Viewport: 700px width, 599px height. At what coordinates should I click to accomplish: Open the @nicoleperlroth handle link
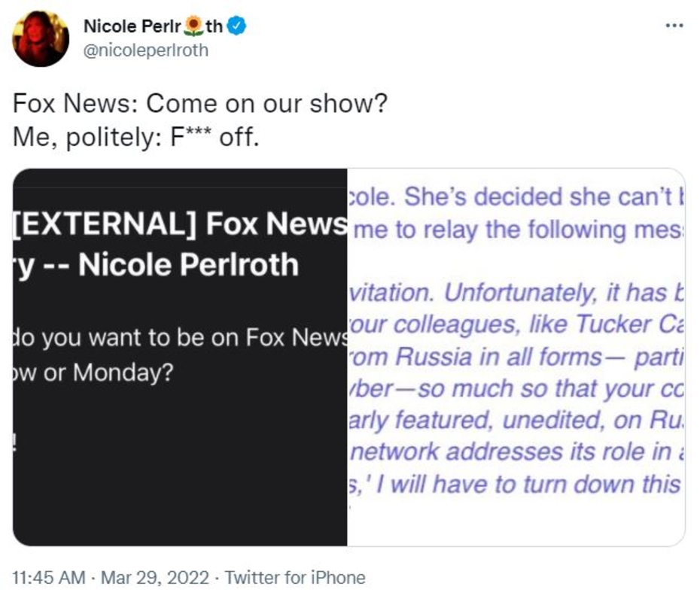pos(146,50)
